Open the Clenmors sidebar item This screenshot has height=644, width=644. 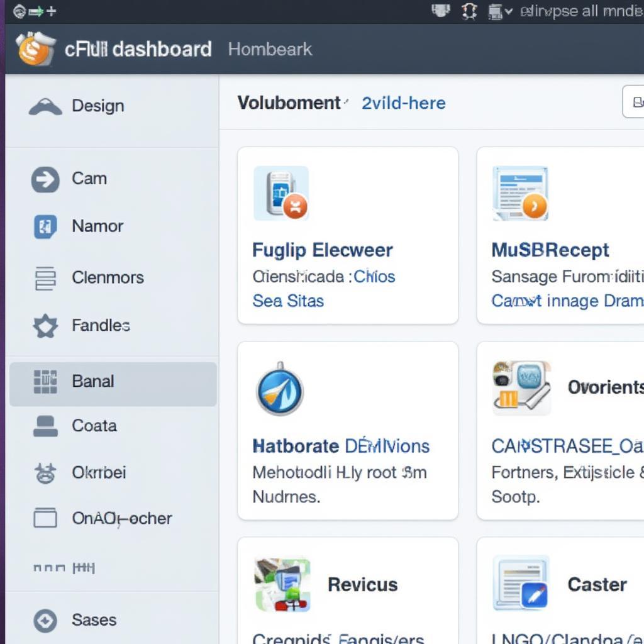[112, 277]
